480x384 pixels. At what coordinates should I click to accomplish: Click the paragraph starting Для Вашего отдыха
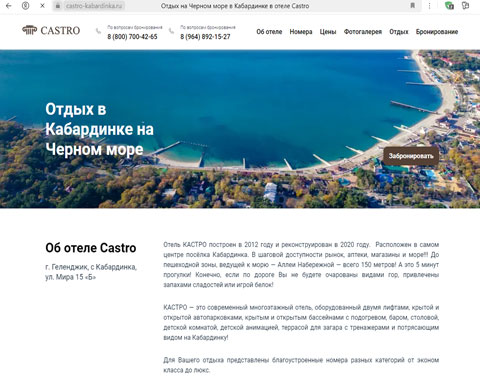coord(301,365)
